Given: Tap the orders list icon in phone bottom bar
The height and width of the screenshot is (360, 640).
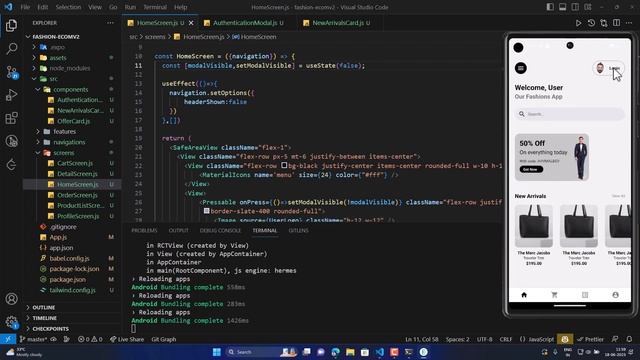Looking at the screenshot, I should (585, 295).
